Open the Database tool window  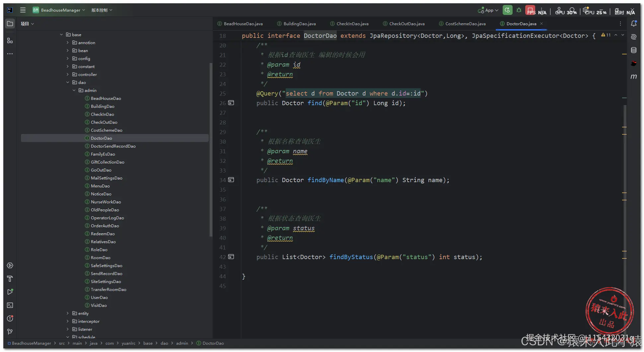(633, 50)
